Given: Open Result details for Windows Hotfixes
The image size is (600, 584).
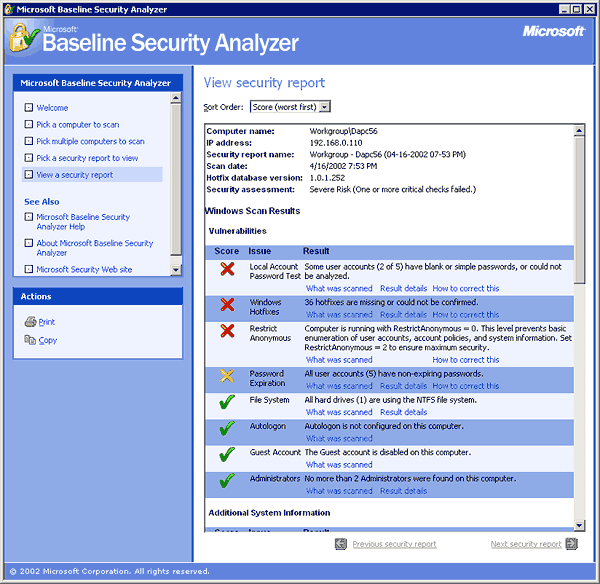Looking at the screenshot, I should 403,315.
